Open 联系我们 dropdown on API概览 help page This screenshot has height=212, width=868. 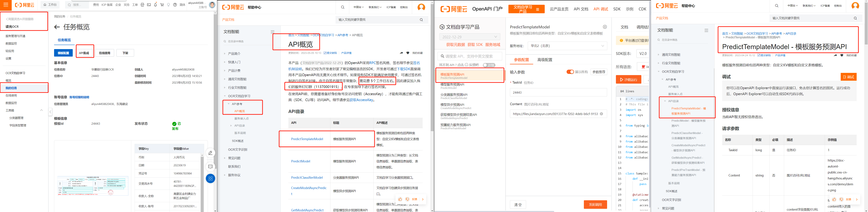coord(375,7)
